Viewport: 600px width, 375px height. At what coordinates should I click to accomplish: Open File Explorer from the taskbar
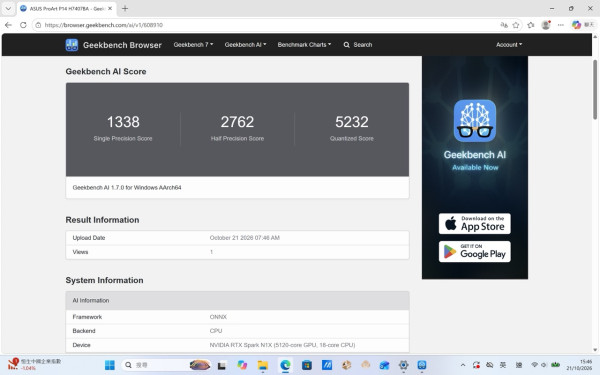(263, 365)
